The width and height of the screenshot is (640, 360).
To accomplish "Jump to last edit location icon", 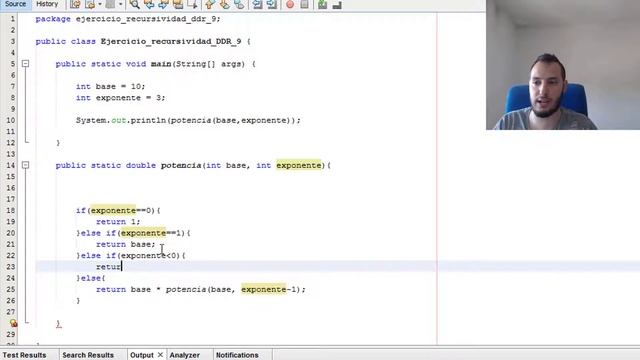I will coord(75,4).
